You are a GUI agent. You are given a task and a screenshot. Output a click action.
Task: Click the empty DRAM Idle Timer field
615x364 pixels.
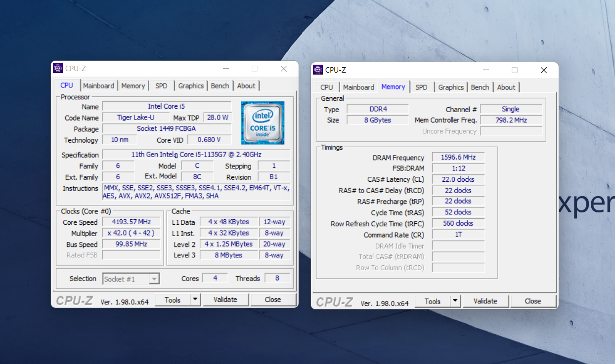tap(458, 246)
